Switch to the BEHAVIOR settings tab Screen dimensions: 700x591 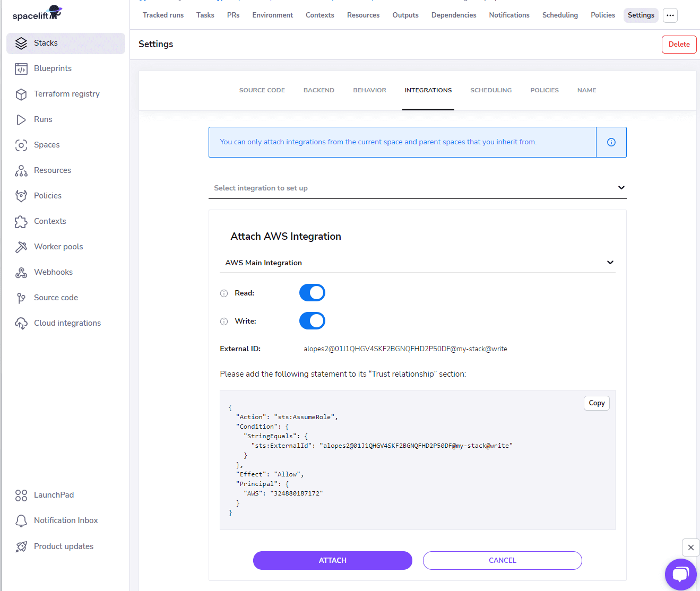370,90
